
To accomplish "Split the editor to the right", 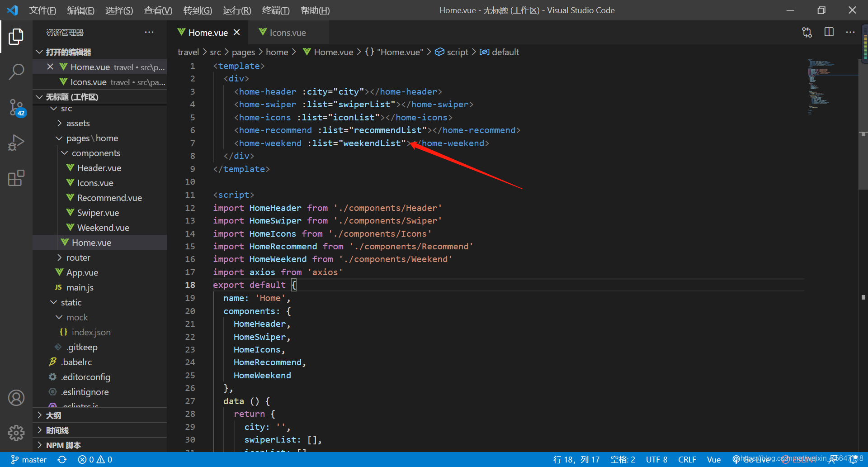I will [829, 32].
